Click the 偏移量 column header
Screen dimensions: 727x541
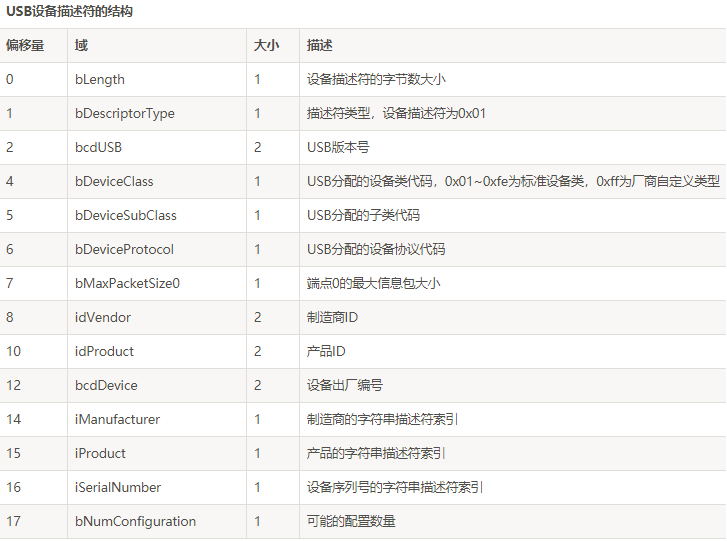coord(25,45)
